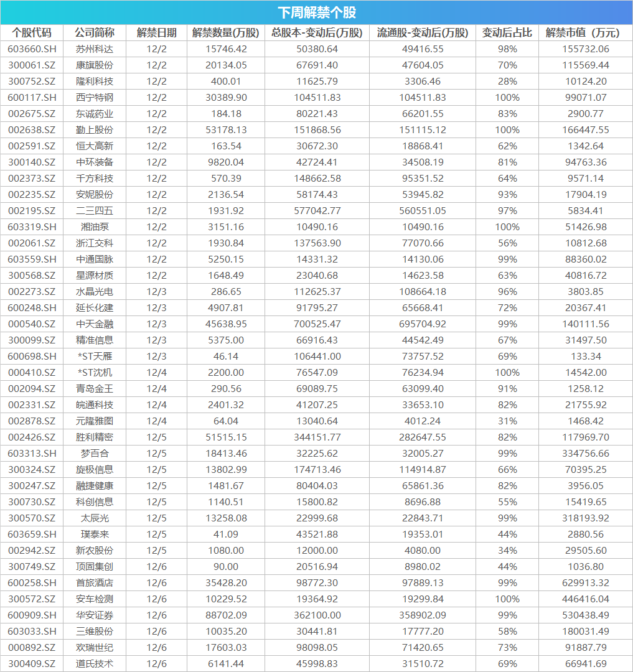Click company name 恒大高新
The width and height of the screenshot is (633, 672).
pyautogui.click(x=95, y=146)
